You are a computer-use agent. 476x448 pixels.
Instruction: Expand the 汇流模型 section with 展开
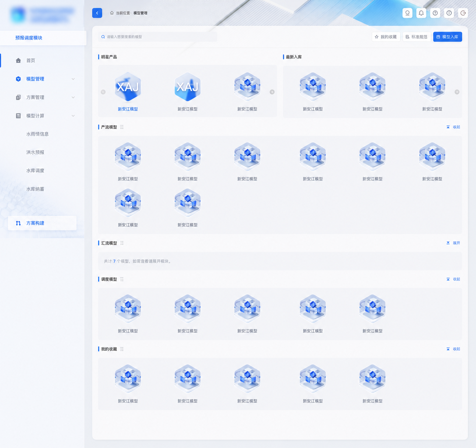pyautogui.click(x=453, y=243)
